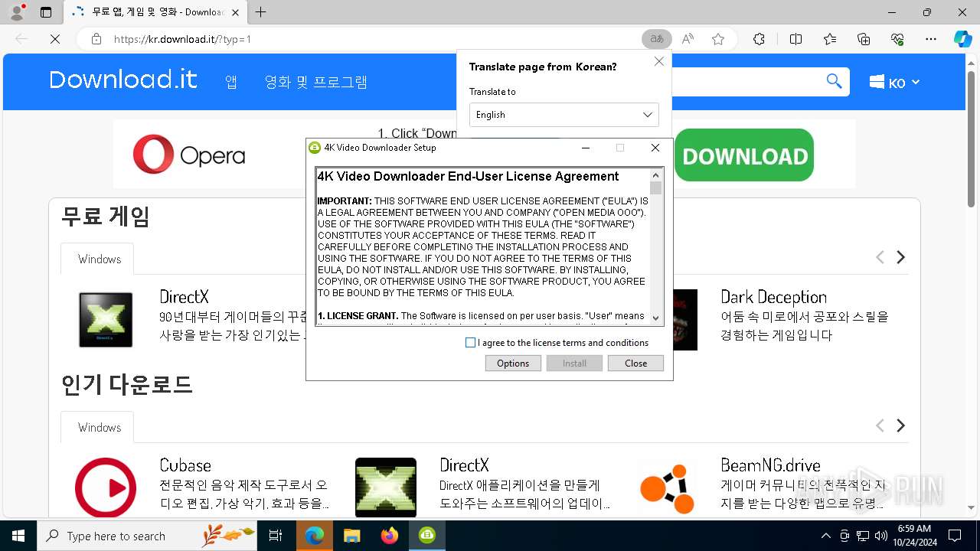This screenshot has height=551, width=980.
Task: Stop page loading with X button
Action: (55, 39)
